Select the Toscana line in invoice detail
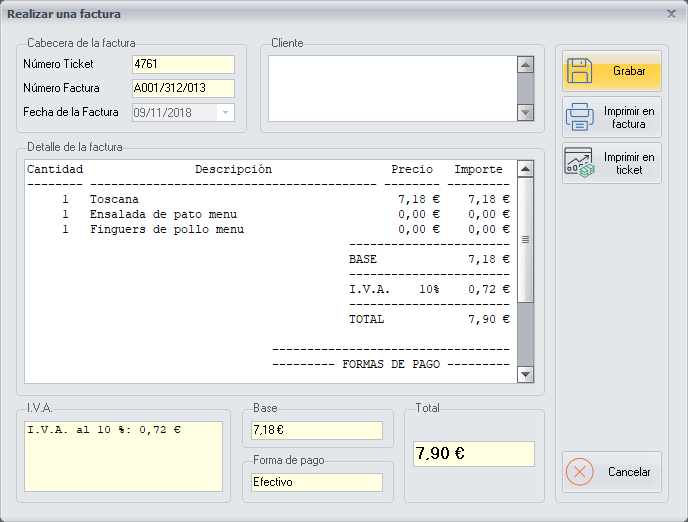Screen dimensions: 688x522 (114, 200)
